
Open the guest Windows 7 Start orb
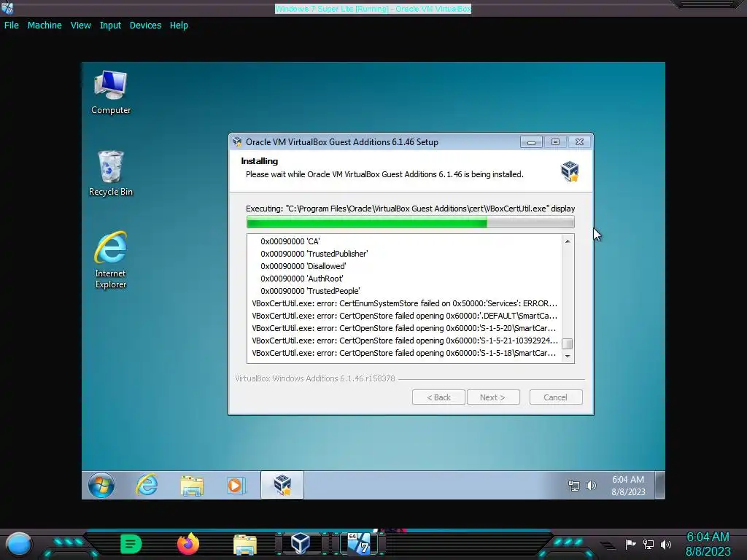click(101, 485)
